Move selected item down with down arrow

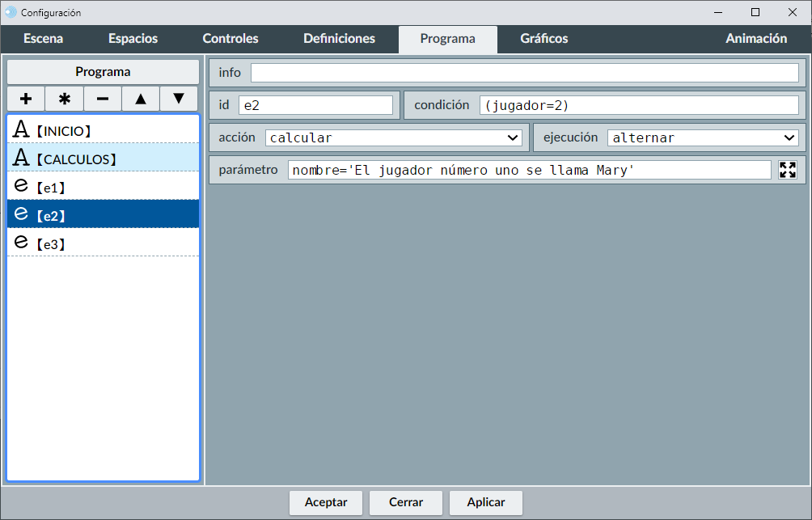pyautogui.click(x=179, y=99)
